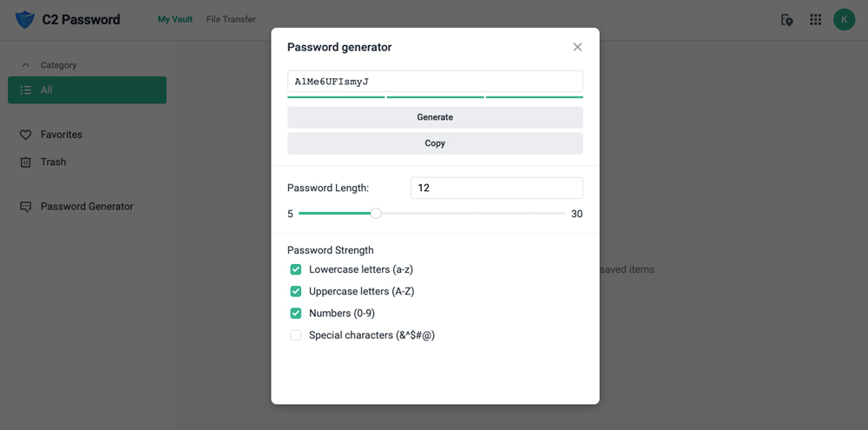Select the All list icon

click(25, 89)
